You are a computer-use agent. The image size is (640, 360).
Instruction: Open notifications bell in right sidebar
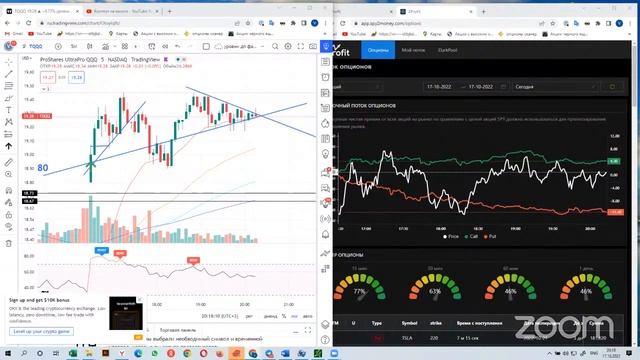click(325, 234)
